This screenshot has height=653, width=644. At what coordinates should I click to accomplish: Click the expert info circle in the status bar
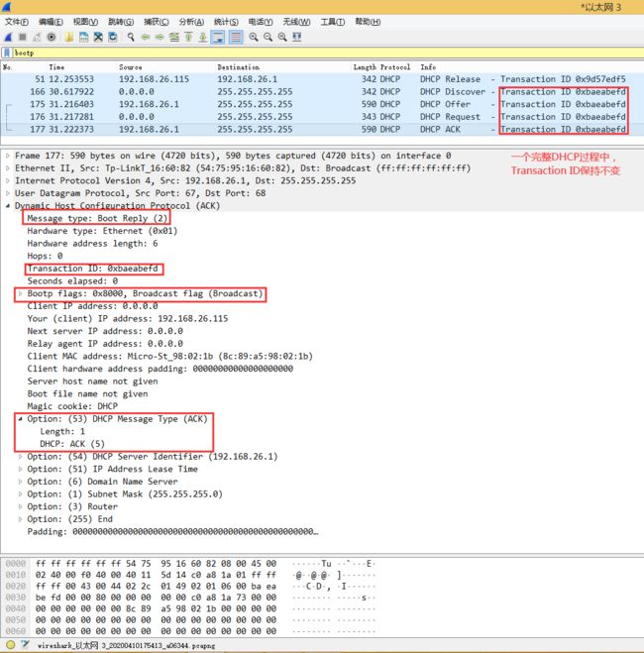point(11,645)
